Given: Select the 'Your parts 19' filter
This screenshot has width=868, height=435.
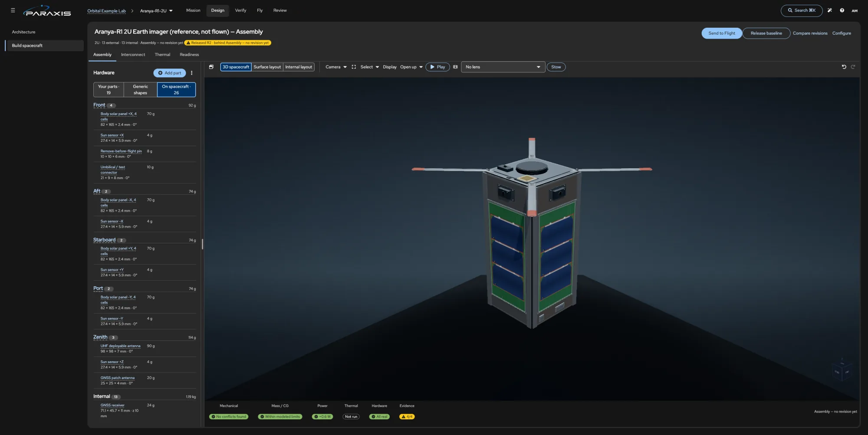Looking at the screenshot, I should 108,90.
